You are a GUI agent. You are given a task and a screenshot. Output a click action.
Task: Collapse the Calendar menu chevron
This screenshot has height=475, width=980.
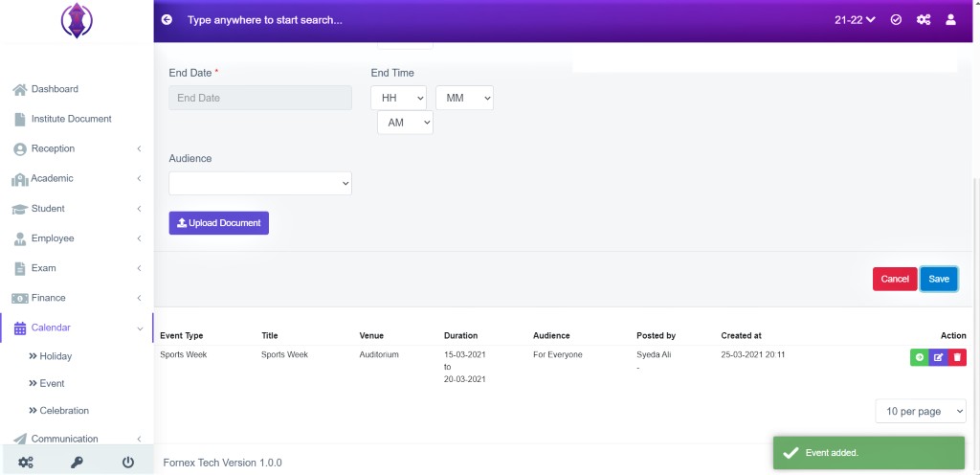[140, 328]
